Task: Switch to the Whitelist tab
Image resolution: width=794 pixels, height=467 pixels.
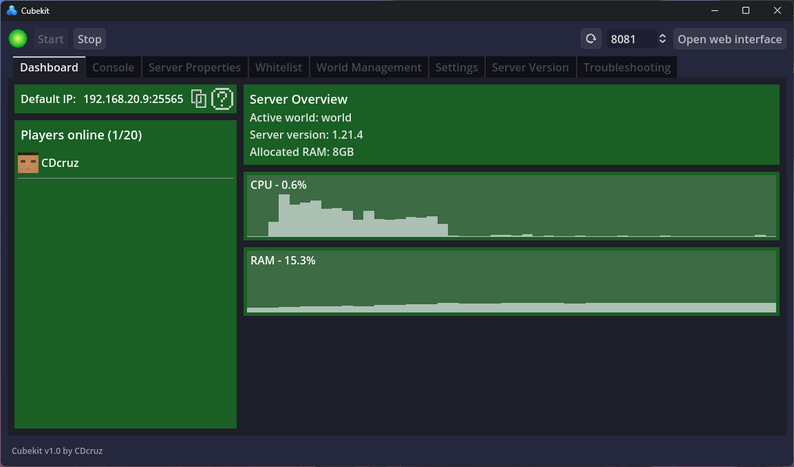Action: (x=279, y=67)
